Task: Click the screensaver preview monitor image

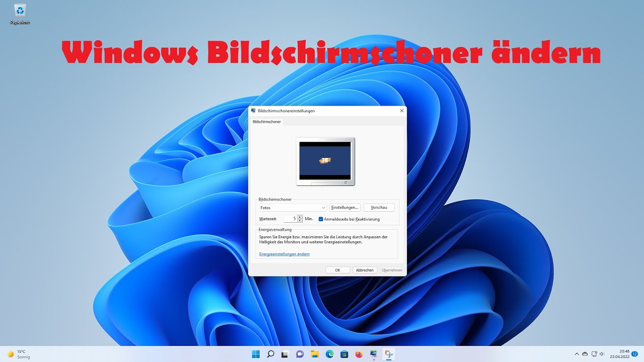Action: coord(326,161)
